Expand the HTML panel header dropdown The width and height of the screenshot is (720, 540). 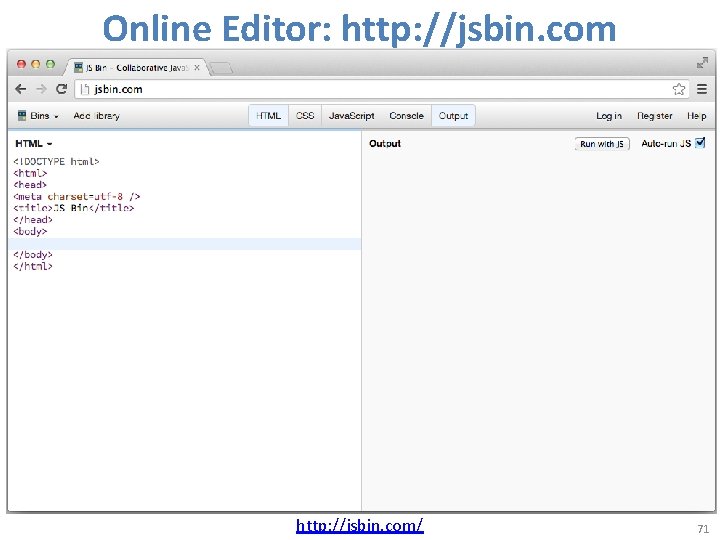point(34,143)
